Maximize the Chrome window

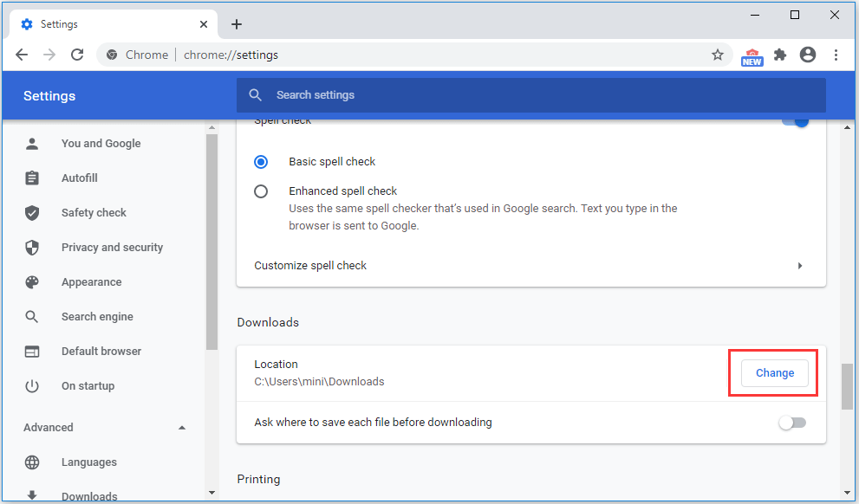click(x=794, y=15)
